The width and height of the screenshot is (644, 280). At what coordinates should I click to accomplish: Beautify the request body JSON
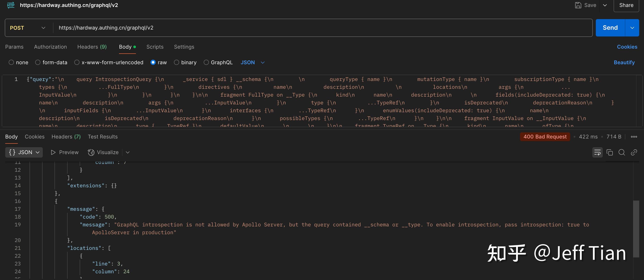[624, 63]
